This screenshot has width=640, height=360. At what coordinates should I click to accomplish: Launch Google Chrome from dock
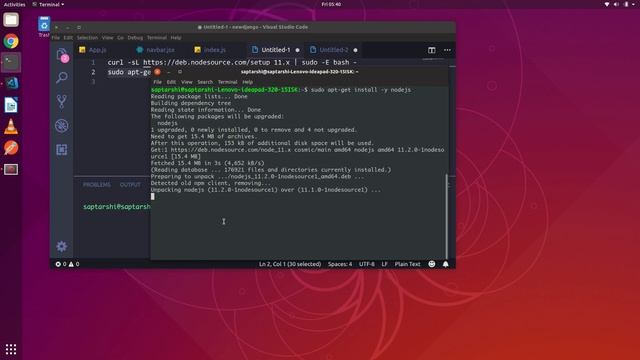[x=11, y=41]
